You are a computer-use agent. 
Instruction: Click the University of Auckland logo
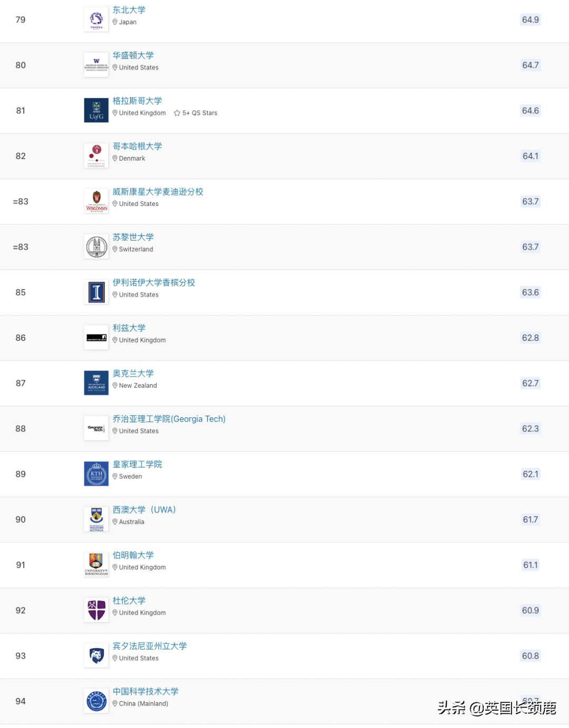tap(96, 383)
